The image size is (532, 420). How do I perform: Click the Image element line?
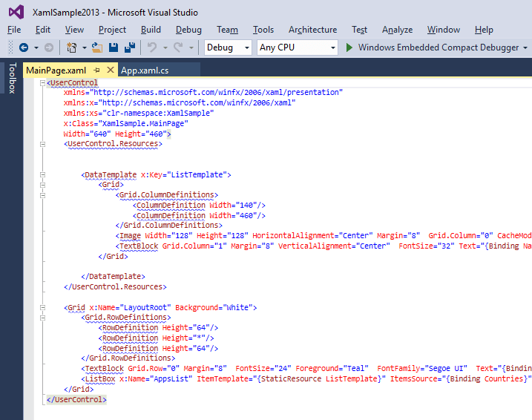[x=324, y=236]
